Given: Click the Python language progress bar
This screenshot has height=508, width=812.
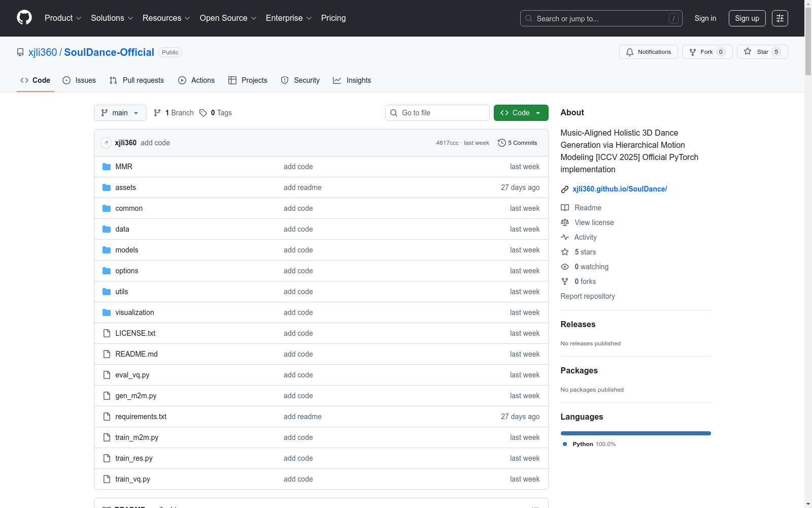Looking at the screenshot, I should 636,433.
